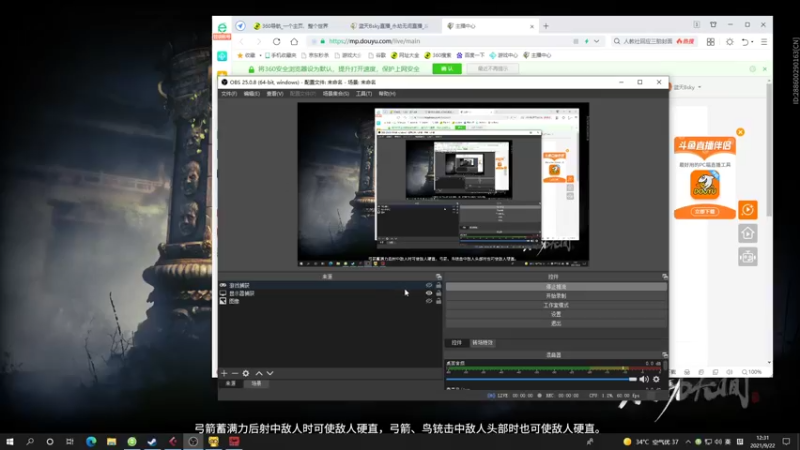
Task: Open the OBS 帮助 help menu
Action: click(387, 94)
